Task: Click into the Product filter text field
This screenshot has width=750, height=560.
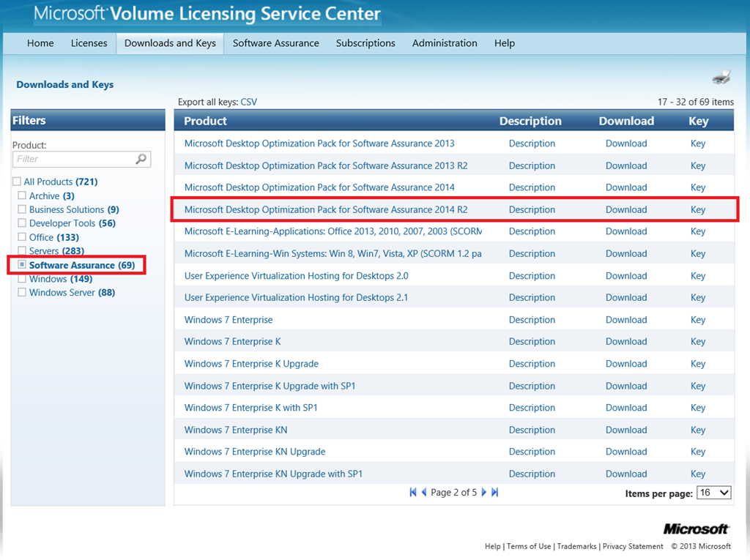Action: click(x=73, y=159)
